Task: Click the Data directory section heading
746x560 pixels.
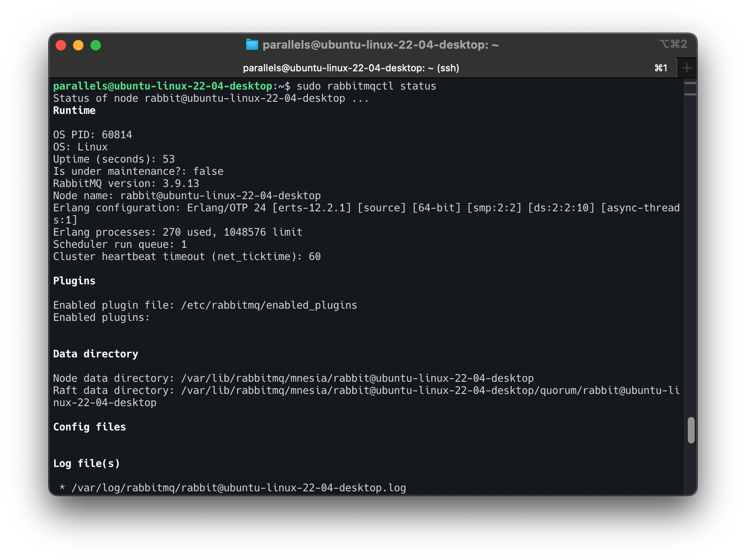Action: coord(96,353)
